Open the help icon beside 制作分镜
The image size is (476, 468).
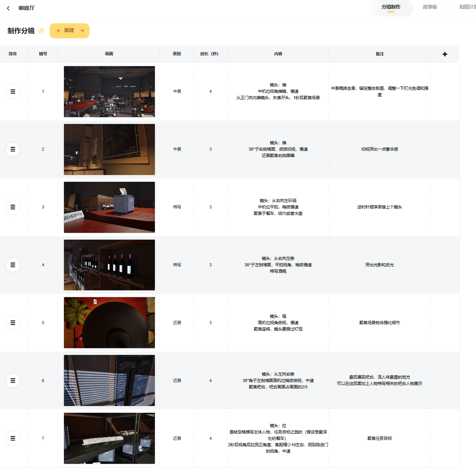41,31
